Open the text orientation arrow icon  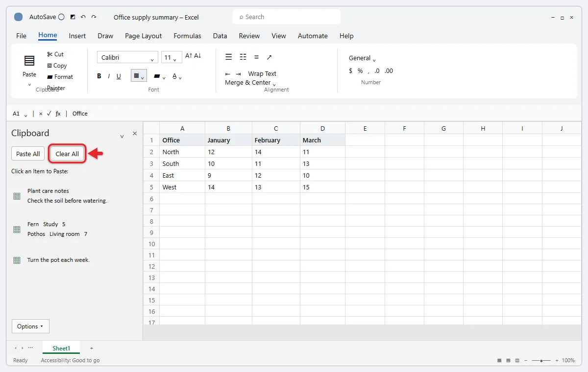pyautogui.click(x=269, y=57)
